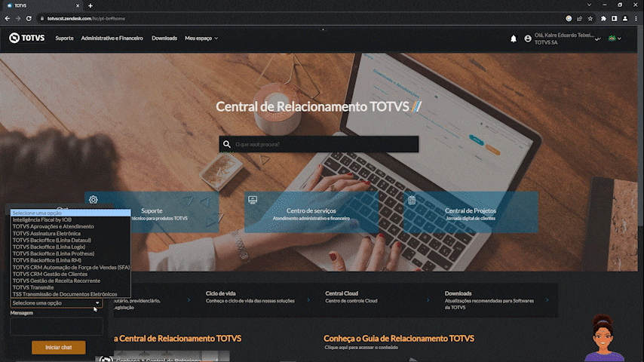Select TOTVS CRM Automação de Força de Vendas

pos(70,267)
